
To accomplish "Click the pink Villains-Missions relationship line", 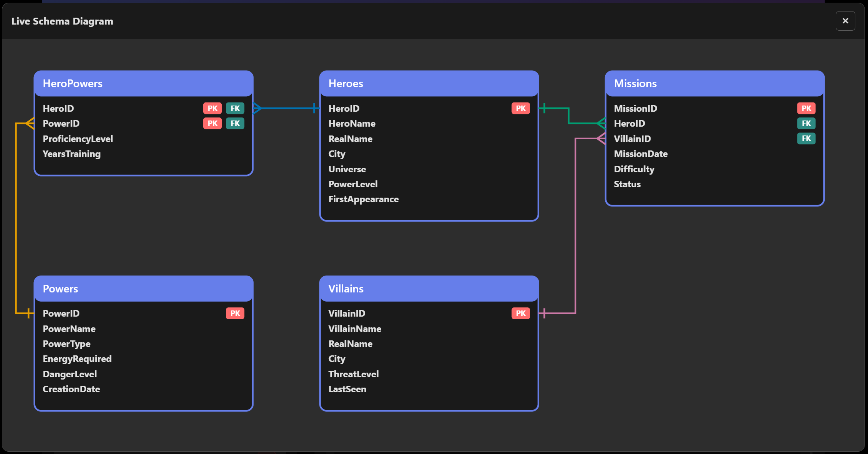I will 575,226.
